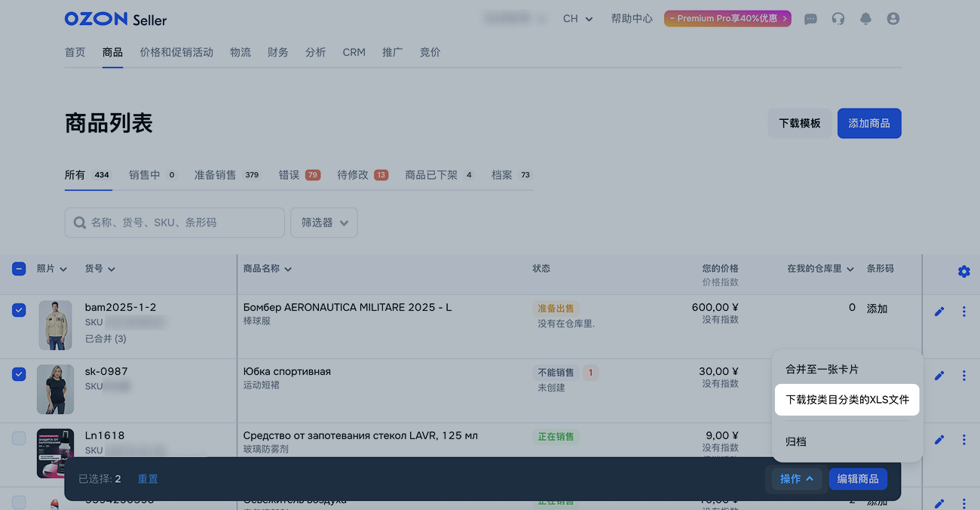Screen dimensions: 980x510
Task: Click pencil edit icon for Ln1618 row
Action: tap(939, 440)
